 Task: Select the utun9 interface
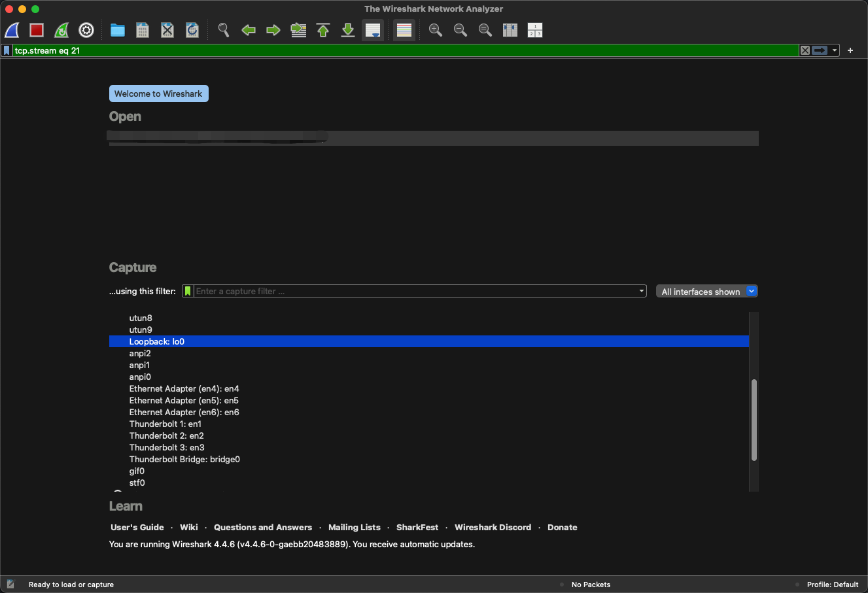point(429,330)
